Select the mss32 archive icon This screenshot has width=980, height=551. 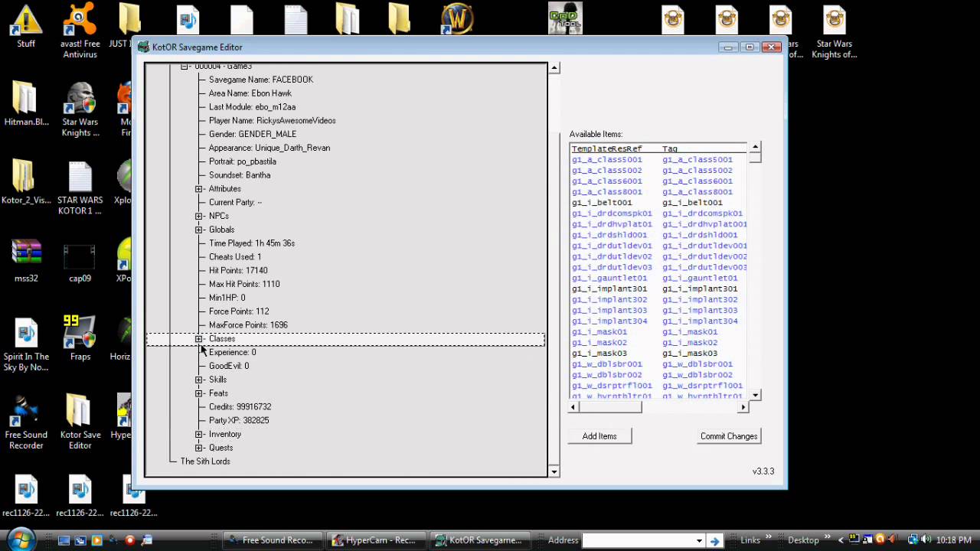pyautogui.click(x=26, y=260)
